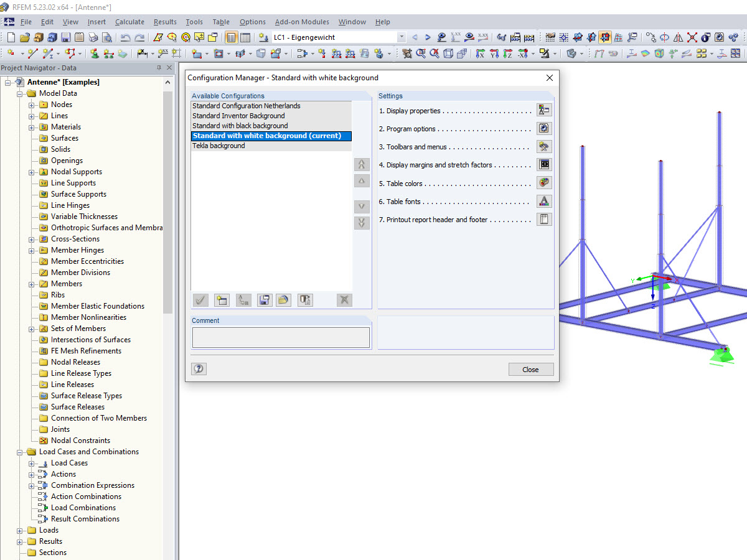The height and width of the screenshot is (560, 747).
Task: Click the export configuration icon in dialog
Action: [304, 300]
